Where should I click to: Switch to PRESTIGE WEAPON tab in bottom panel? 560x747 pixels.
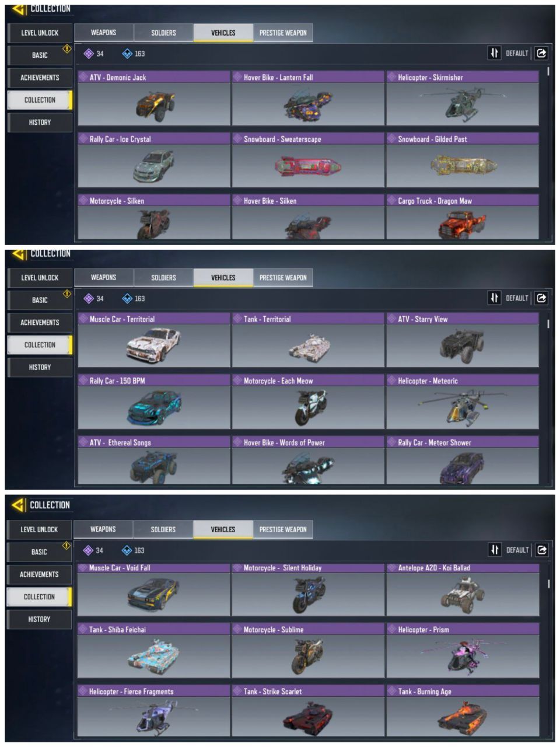tap(283, 529)
